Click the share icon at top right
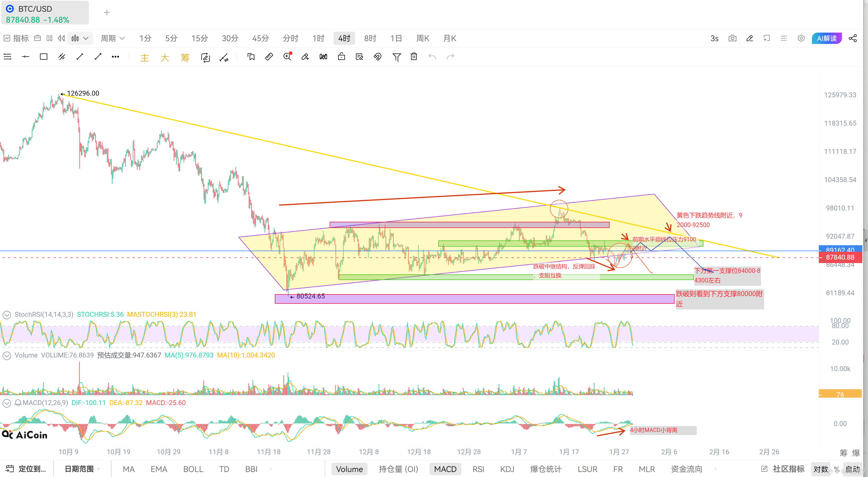 (x=852, y=38)
